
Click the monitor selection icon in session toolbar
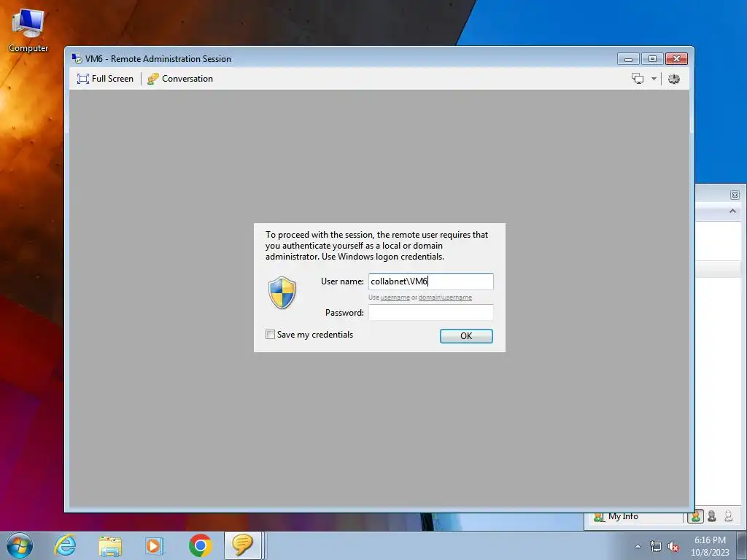click(x=638, y=79)
